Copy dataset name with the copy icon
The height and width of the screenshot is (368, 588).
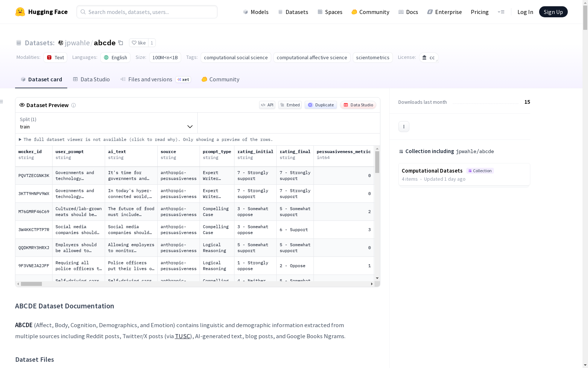tap(121, 43)
